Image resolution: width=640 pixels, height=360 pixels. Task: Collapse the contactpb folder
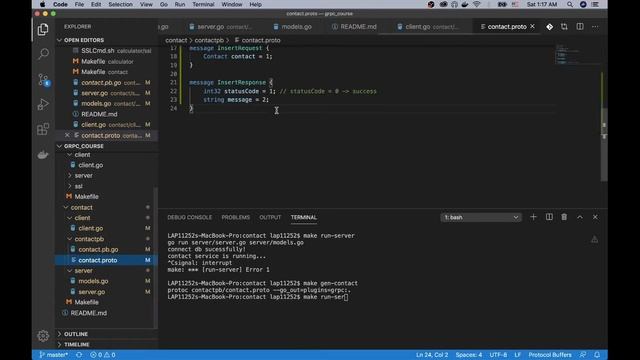tap(89, 239)
